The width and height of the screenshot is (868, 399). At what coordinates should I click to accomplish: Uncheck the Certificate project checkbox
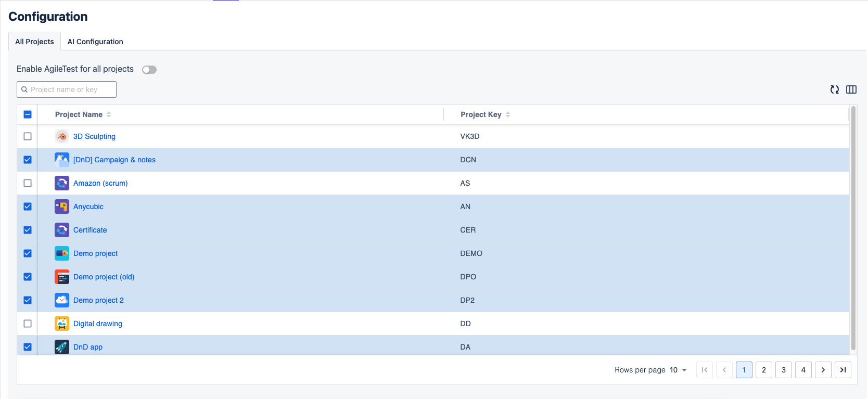[28, 230]
